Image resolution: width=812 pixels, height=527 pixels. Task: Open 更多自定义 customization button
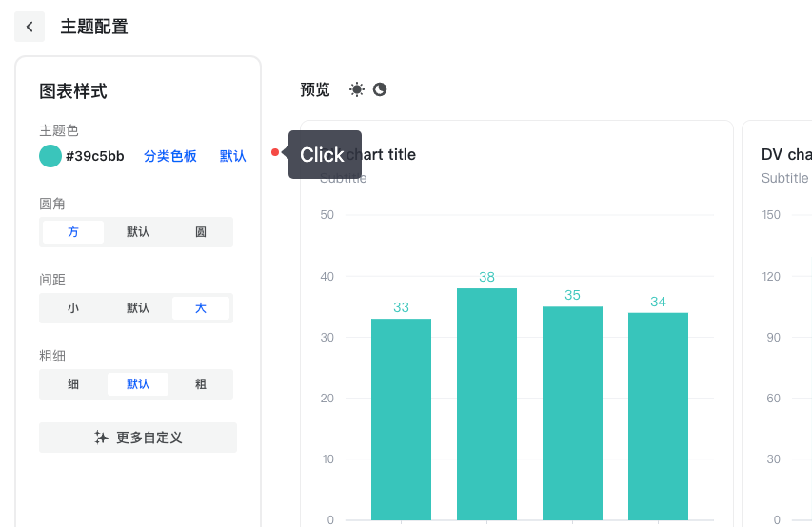pos(138,438)
